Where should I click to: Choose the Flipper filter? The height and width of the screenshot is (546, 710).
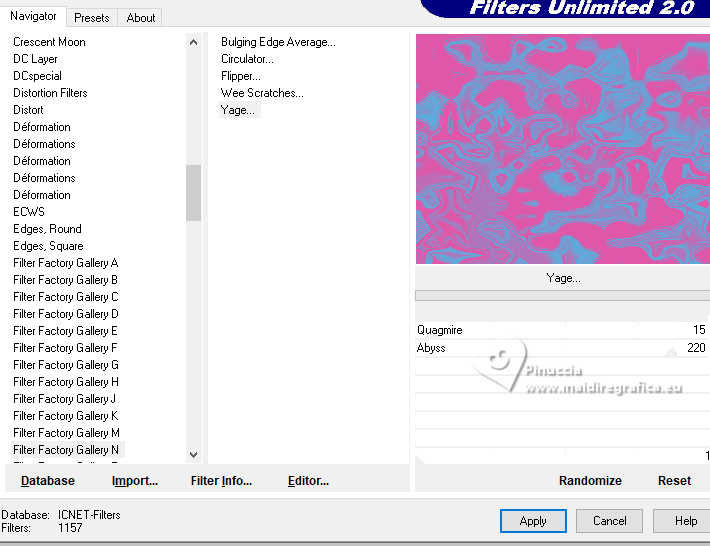(240, 76)
